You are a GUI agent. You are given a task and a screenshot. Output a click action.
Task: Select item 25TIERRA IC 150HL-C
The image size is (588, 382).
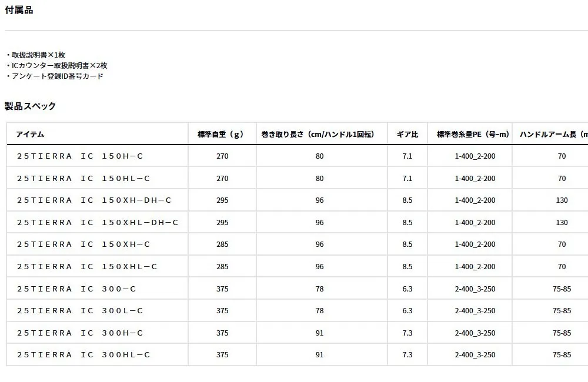click(83, 179)
